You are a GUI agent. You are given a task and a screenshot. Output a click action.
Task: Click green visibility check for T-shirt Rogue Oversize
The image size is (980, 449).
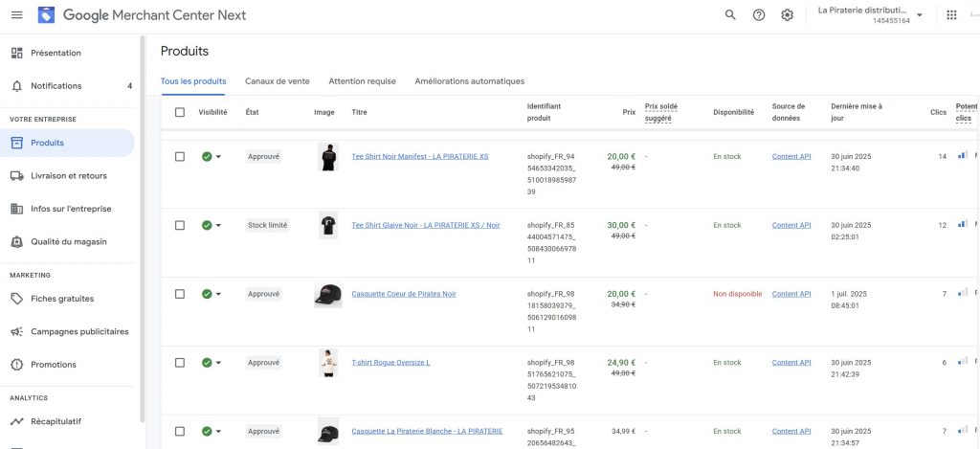pyautogui.click(x=207, y=363)
